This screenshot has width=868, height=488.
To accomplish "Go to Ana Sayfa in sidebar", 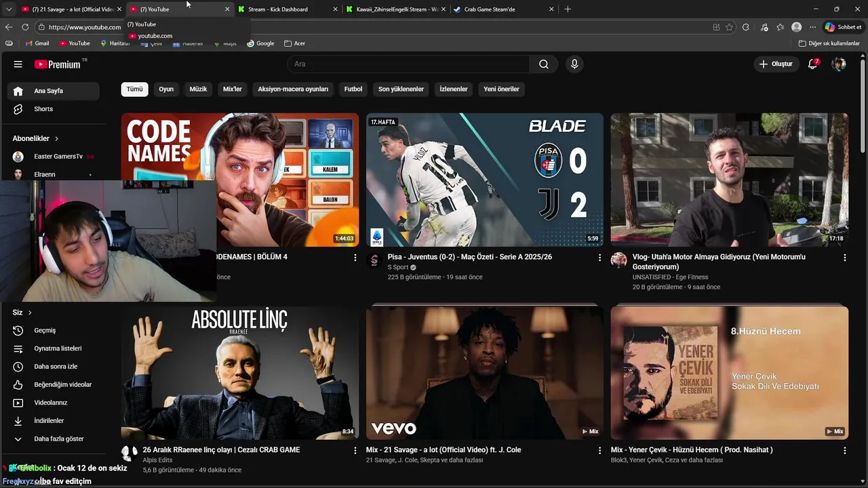I will tap(53, 91).
